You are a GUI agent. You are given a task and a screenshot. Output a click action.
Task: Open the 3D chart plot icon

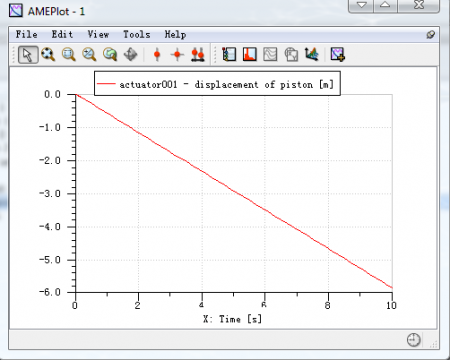tap(311, 54)
